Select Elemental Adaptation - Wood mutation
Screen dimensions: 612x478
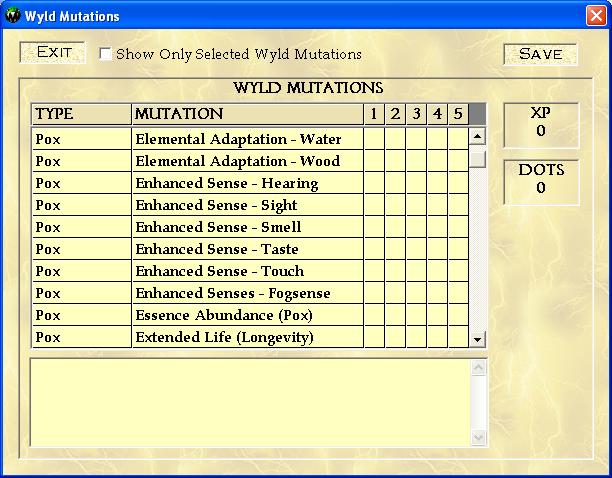[248, 161]
